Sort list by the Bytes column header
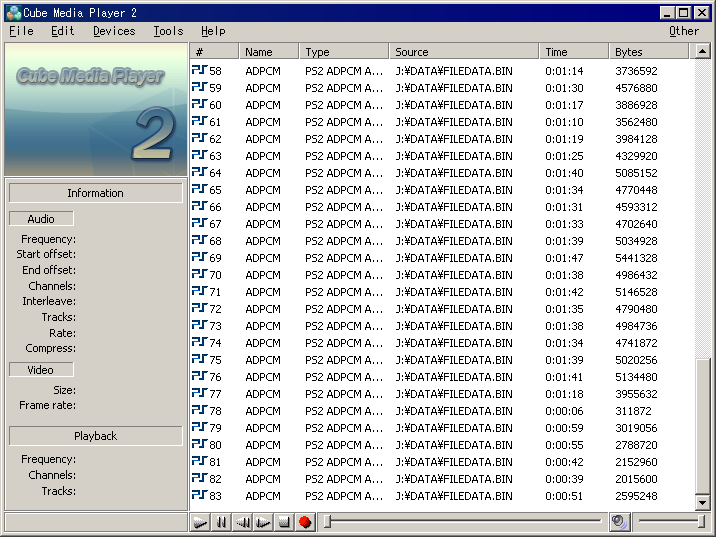The height and width of the screenshot is (537, 716). [648, 52]
